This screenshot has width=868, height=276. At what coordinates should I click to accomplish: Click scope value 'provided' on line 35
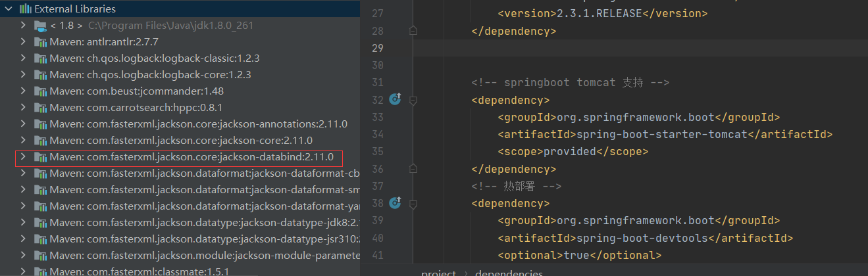coord(570,151)
